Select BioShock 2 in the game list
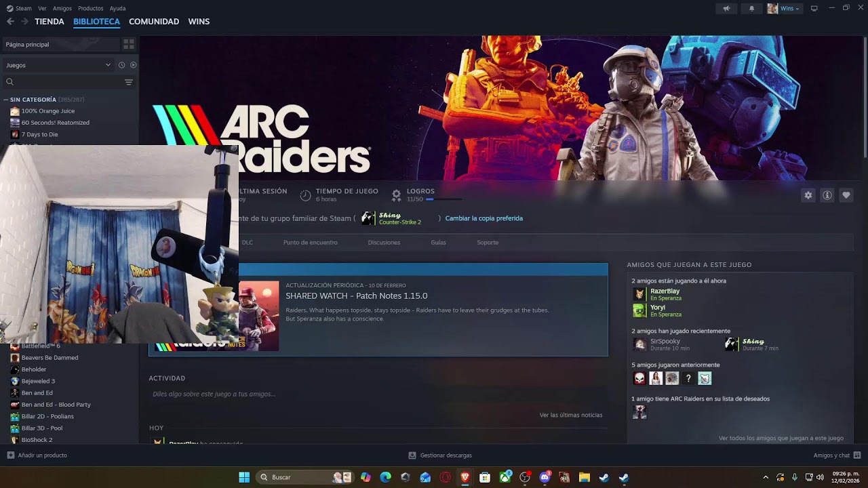The width and height of the screenshot is (868, 488). 37,440
